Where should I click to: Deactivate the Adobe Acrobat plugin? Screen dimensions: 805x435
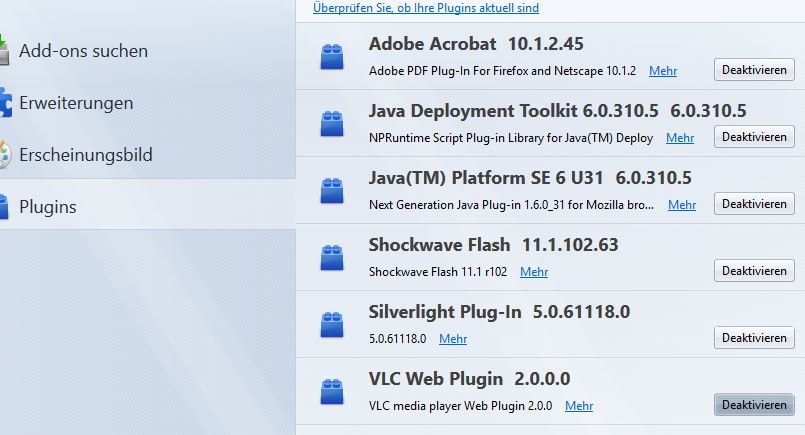click(x=754, y=70)
